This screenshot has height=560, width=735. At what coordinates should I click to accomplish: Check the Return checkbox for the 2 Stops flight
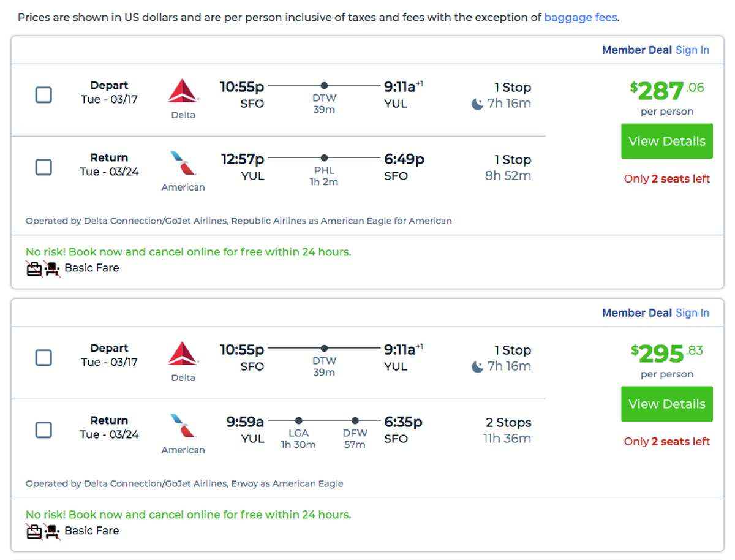(x=43, y=429)
